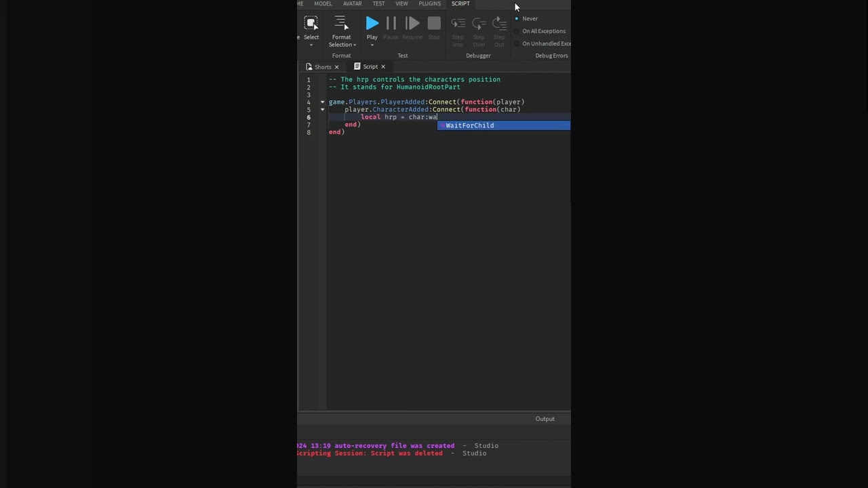Screen dimensions: 868x488
Task: Click the Debug Errors group label
Action: (x=551, y=56)
